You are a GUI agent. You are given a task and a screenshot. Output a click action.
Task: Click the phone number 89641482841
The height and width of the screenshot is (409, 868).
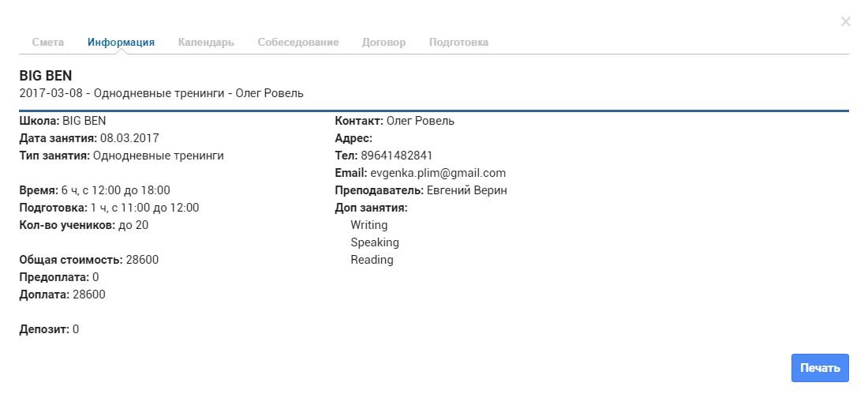tap(396, 156)
